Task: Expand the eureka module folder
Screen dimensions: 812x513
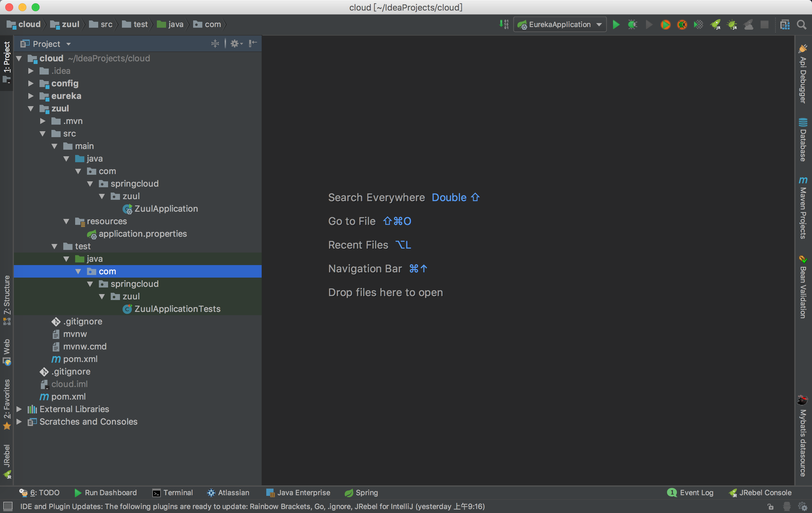Action: pos(31,96)
